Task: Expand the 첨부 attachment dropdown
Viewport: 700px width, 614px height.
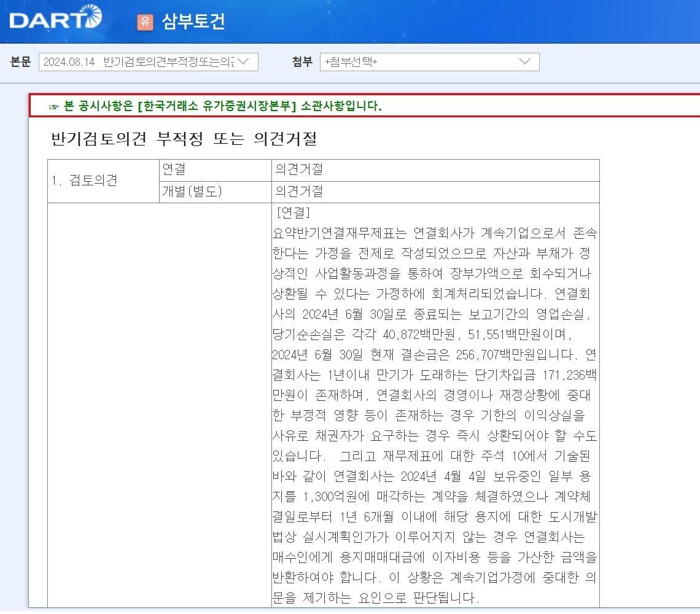Action: pyautogui.click(x=430, y=62)
